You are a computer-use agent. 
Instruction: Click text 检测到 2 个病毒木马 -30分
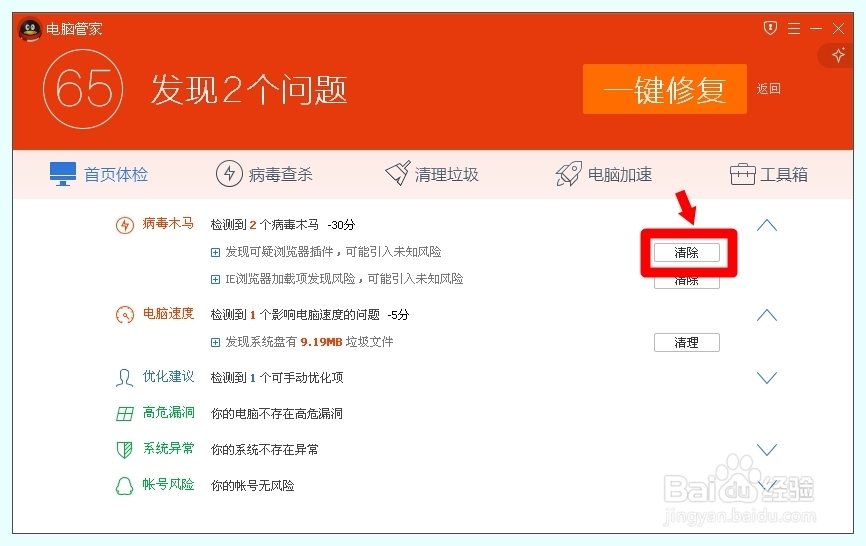[x=283, y=225]
